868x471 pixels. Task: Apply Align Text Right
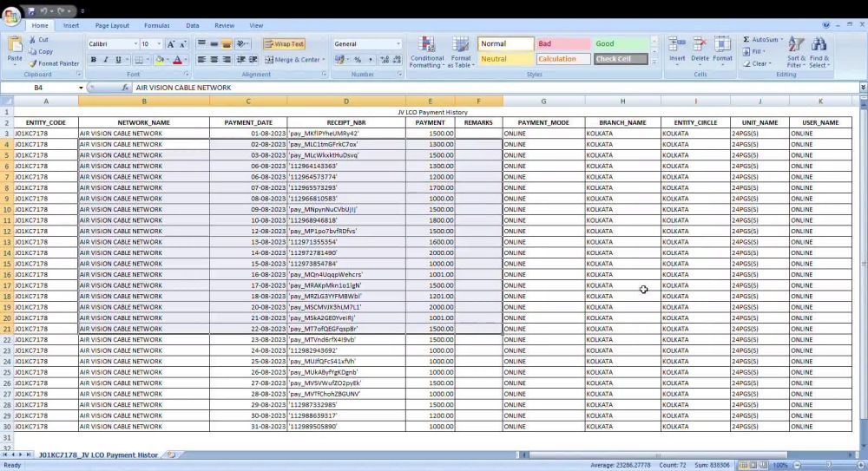(x=227, y=59)
